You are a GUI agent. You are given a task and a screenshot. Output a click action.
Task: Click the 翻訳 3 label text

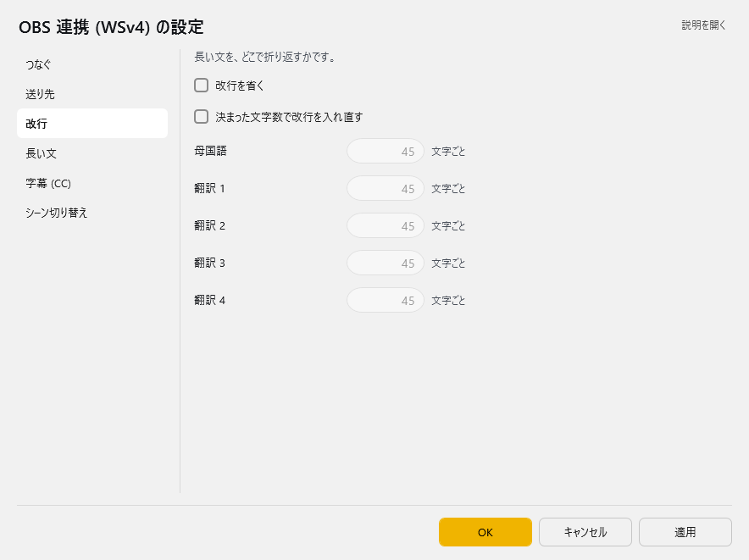[x=209, y=263]
